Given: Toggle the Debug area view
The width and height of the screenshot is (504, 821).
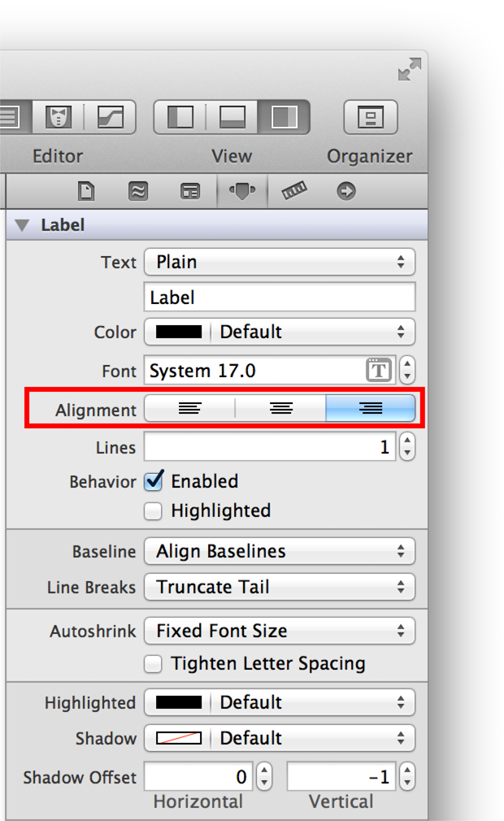Looking at the screenshot, I should [232, 118].
